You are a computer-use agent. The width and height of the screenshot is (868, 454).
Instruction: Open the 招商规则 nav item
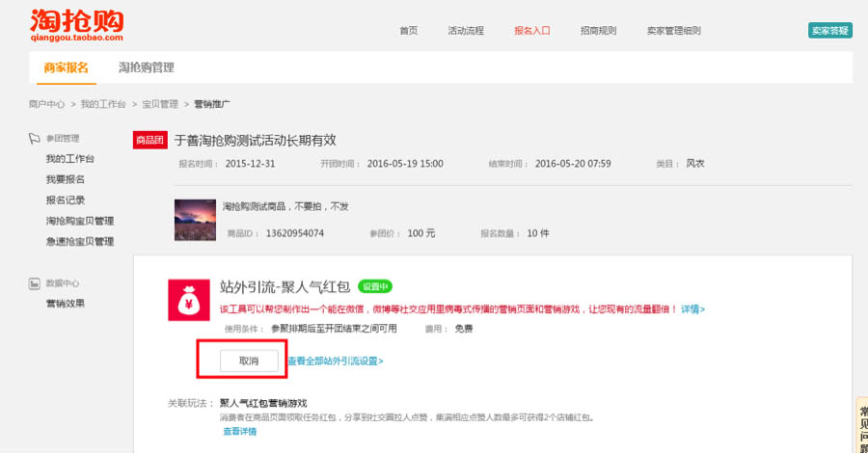click(x=598, y=31)
